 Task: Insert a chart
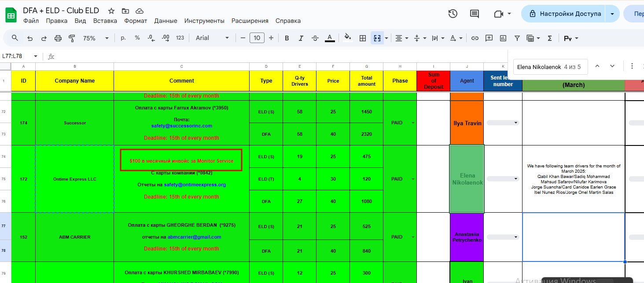pos(503,38)
